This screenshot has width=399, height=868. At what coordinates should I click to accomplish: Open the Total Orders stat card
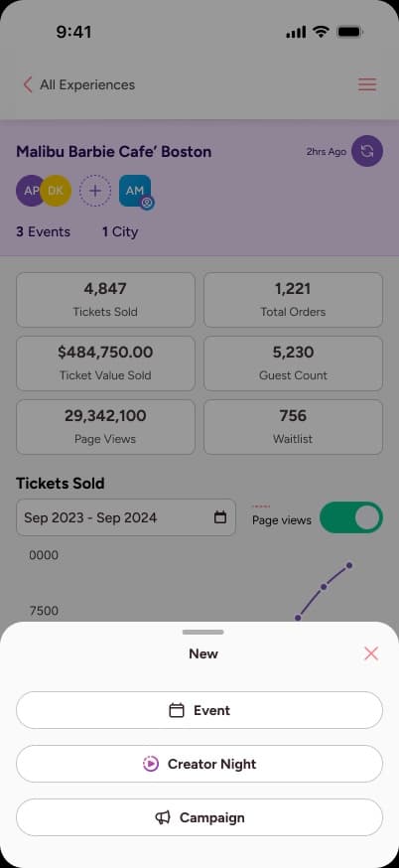pyautogui.click(x=294, y=300)
